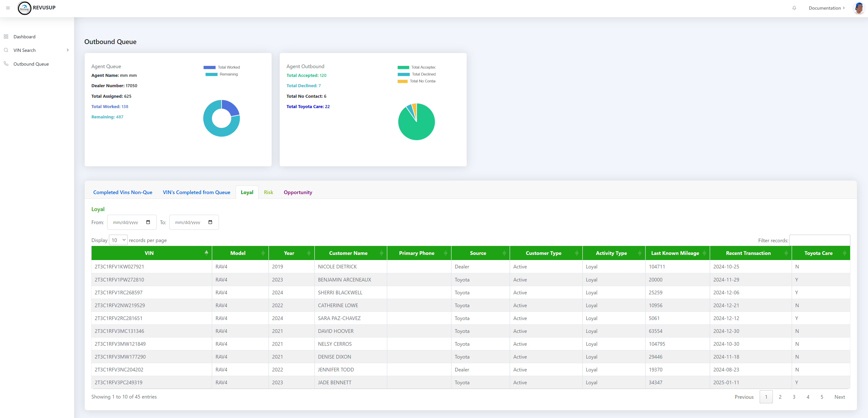Screen dimensions: 868x418
Task: Click the Dashboard grid icon
Action: point(6,37)
